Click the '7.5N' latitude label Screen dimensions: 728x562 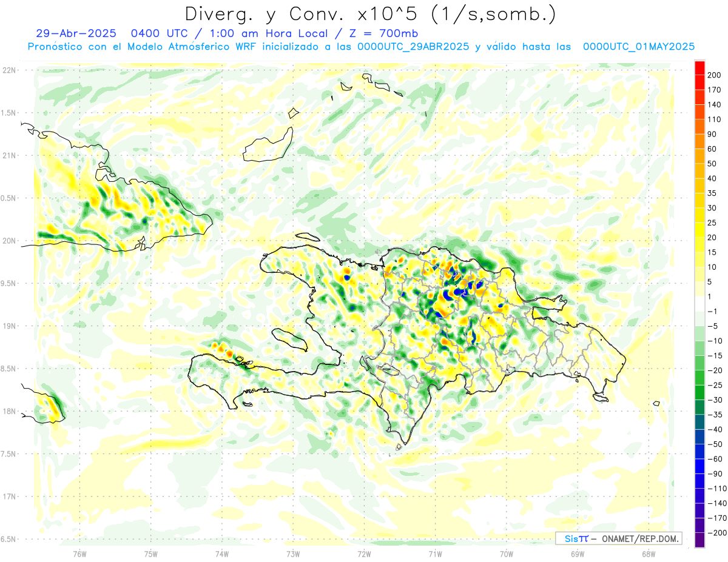tap(9, 453)
